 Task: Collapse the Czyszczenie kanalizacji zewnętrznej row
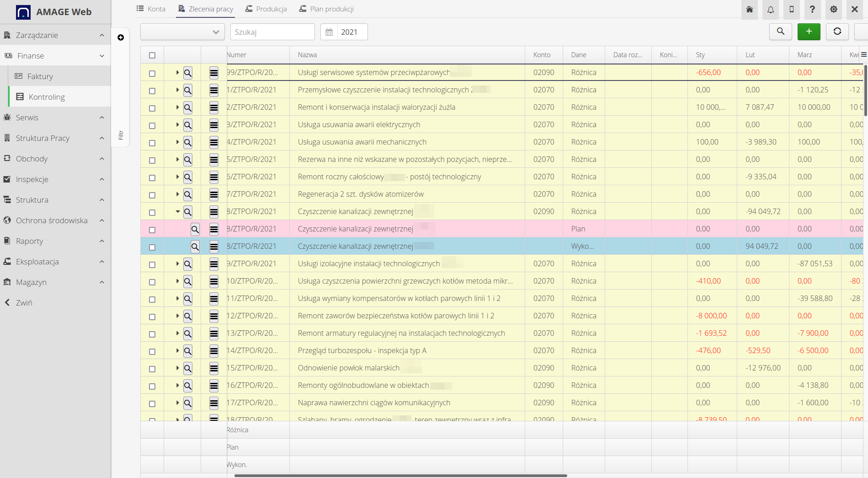coord(177,211)
